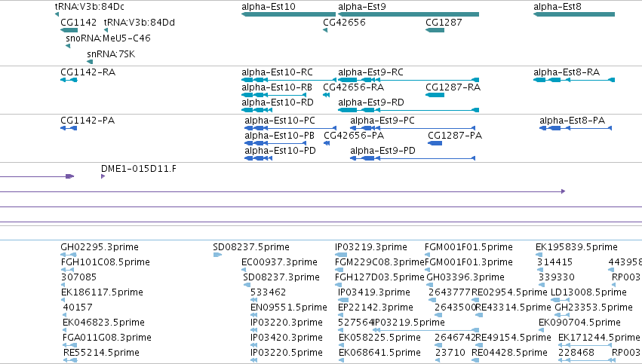This screenshot has height=364, width=642.
Task: Select the alpha-Est9-PC protein glyph
Action: tap(413, 128)
